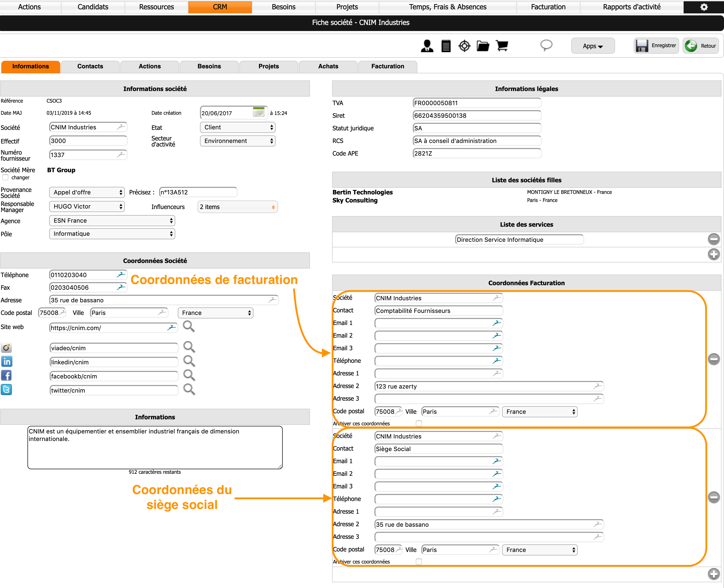Click the notepad icon in the toolbar
Viewport: 724px width, 588px height.
(x=446, y=46)
